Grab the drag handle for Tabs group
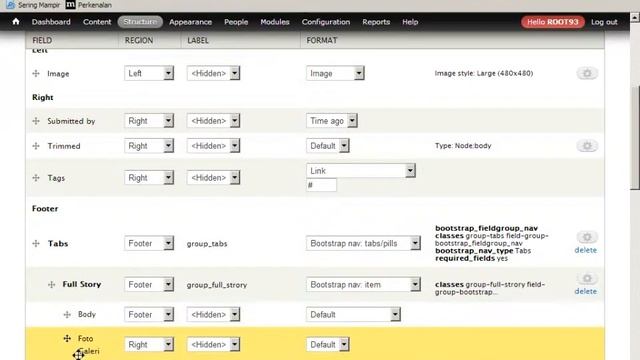The width and height of the screenshot is (640, 360). pyautogui.click(x=36, y=243)
